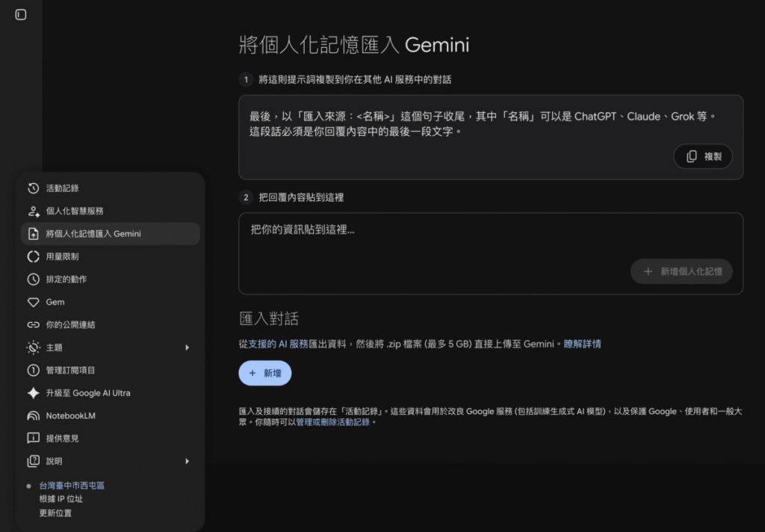Image resolution: width=765 pixels, height=532 pixels.
Task: Click the gem diamond icon
Action: pyautogui.click(x=33, y=302)
